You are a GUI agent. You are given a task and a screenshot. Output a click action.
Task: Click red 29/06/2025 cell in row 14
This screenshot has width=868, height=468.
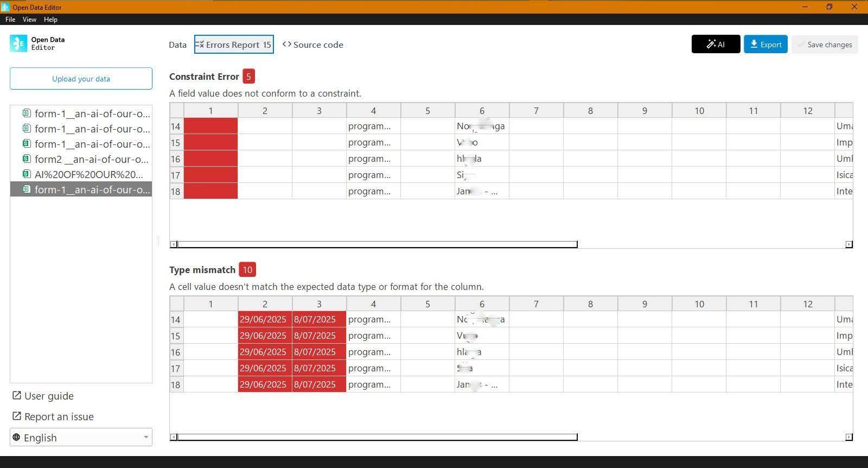(264, 320)
